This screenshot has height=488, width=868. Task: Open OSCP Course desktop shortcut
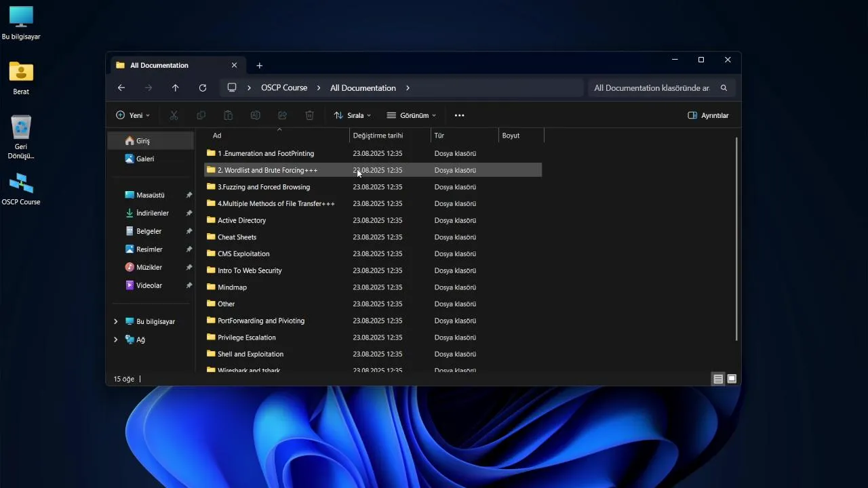21,189
